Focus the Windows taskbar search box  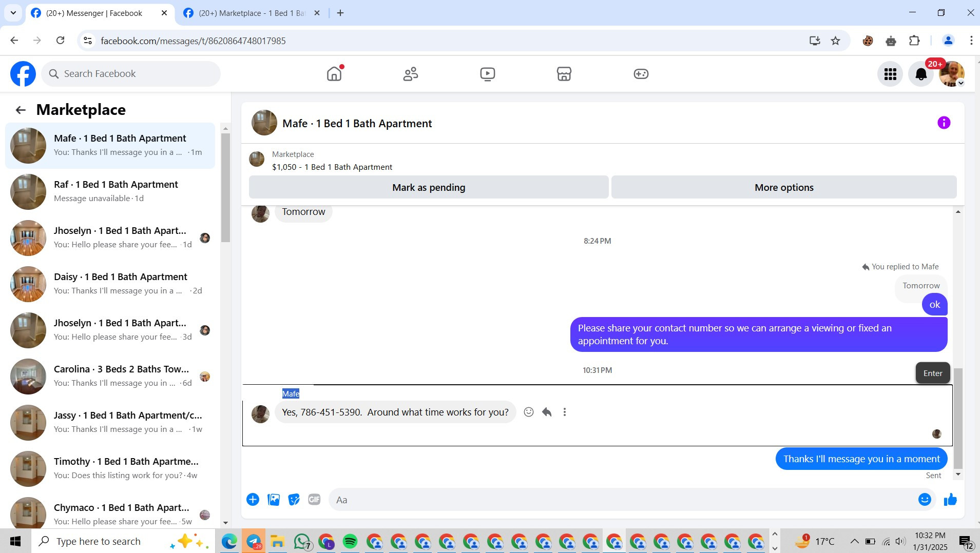pyautogui.click(x=123, y=541)
